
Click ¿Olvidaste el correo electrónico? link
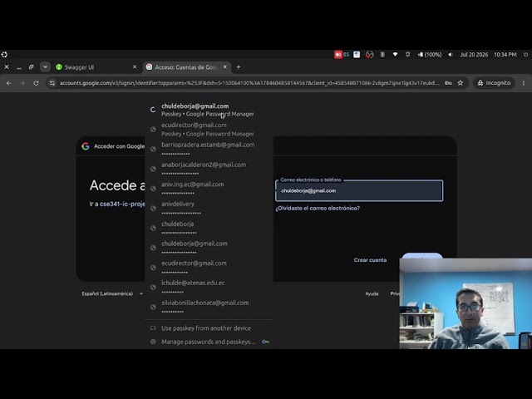[x=318, y=208]
